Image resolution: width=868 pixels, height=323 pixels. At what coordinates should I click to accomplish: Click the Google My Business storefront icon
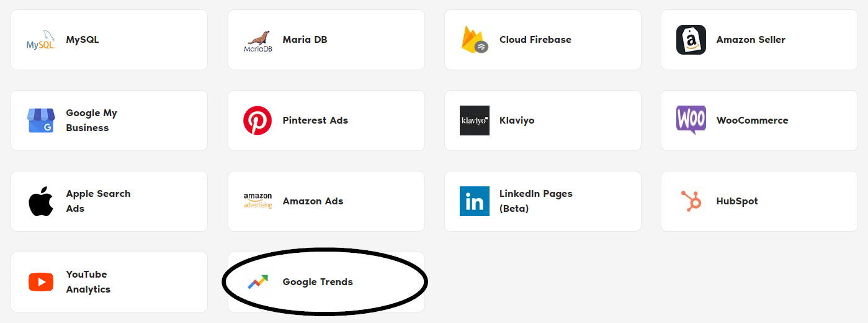click(x=41, y=121)
